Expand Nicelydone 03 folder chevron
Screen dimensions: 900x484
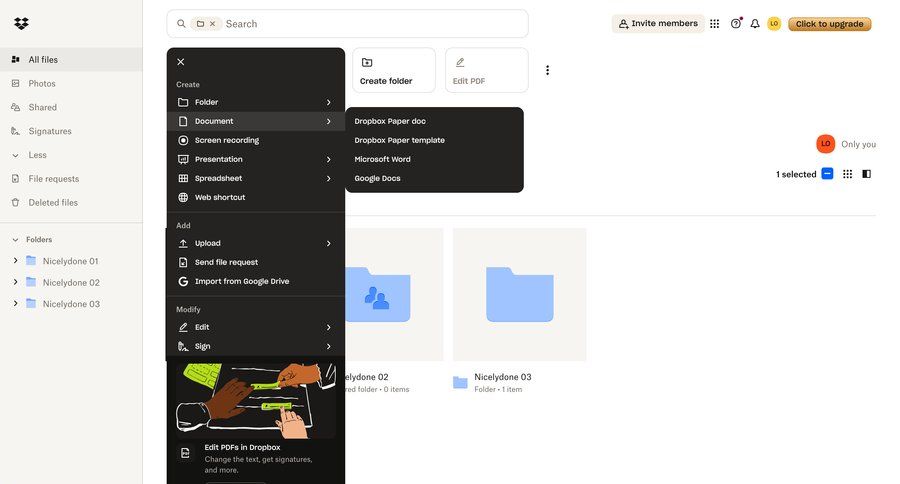tap(15, 303)
